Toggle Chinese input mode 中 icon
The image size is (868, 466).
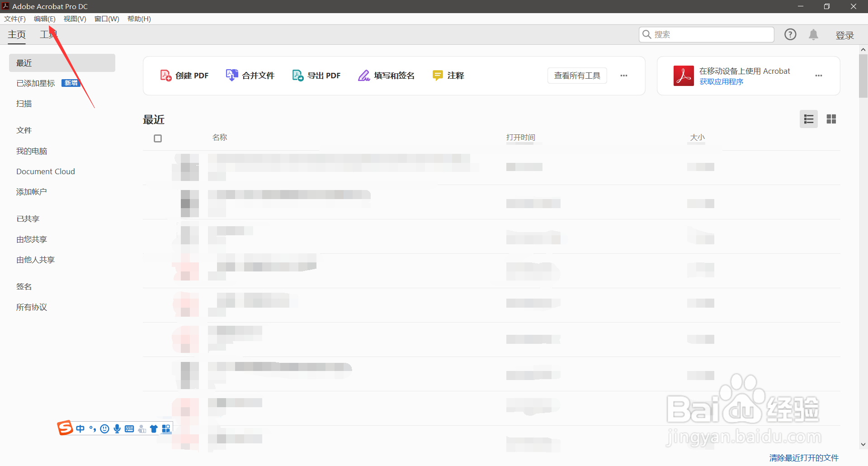click(80, 428)
